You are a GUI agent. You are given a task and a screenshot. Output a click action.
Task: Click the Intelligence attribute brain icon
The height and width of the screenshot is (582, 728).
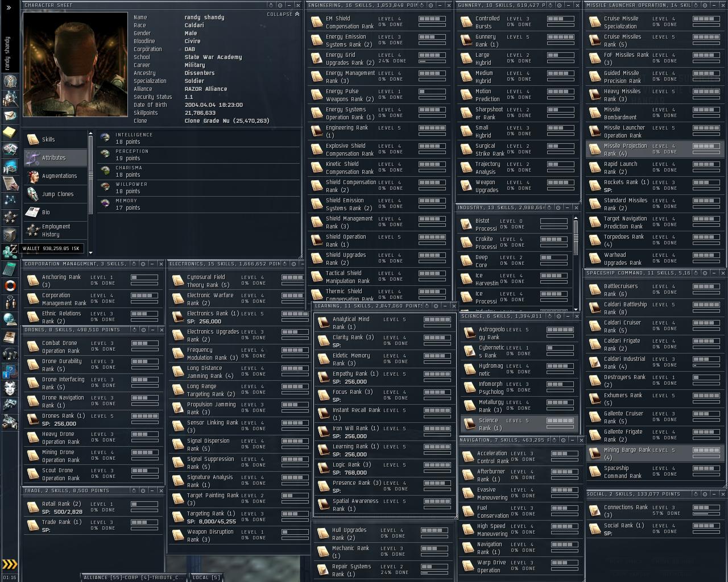click(105, 138)
